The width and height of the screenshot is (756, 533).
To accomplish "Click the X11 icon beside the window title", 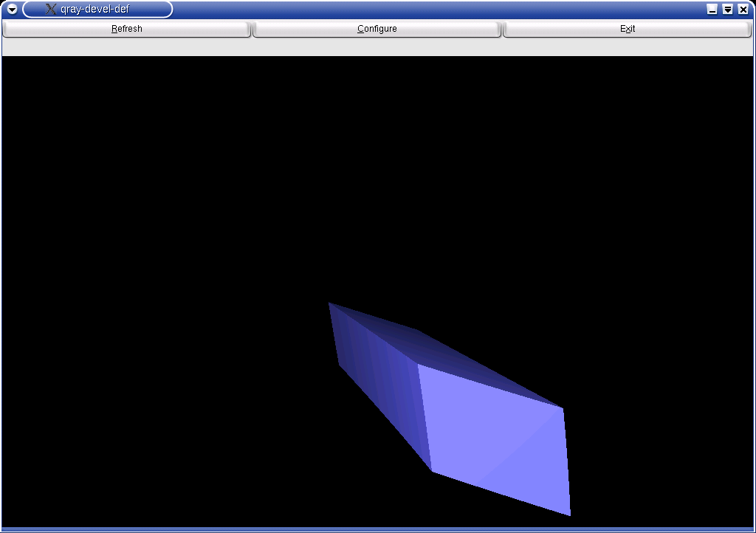I will point(51,10).
